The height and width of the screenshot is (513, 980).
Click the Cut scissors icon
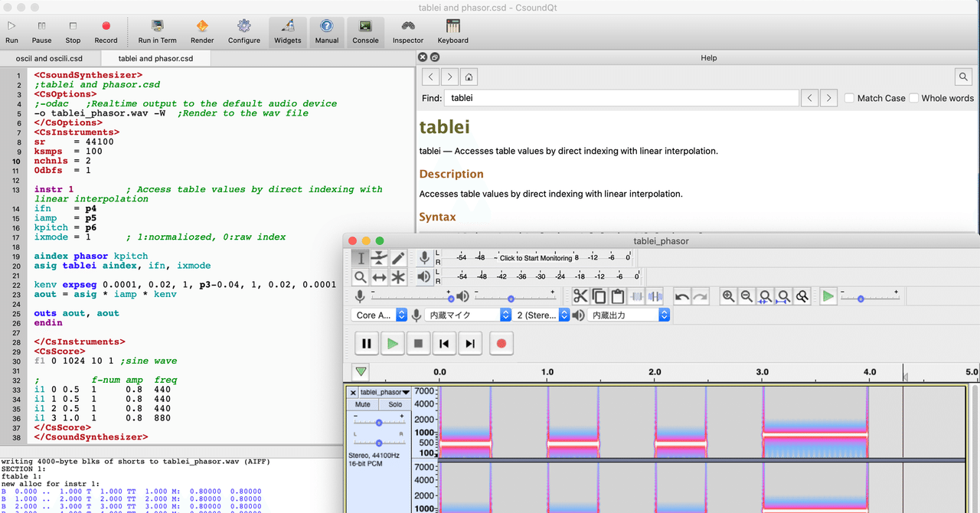tap(580, 296)
